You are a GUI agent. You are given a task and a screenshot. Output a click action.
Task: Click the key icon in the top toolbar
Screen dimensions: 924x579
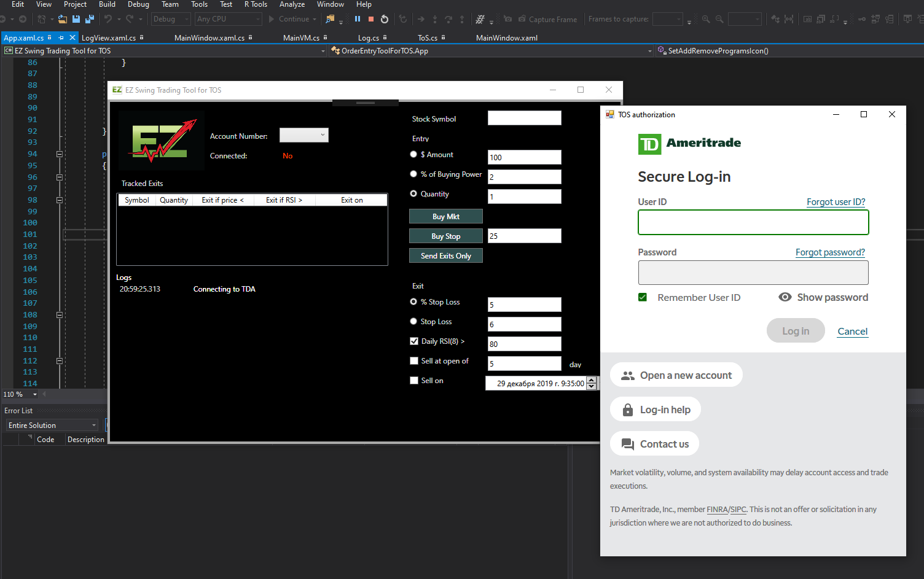click(x=862, y=19)
